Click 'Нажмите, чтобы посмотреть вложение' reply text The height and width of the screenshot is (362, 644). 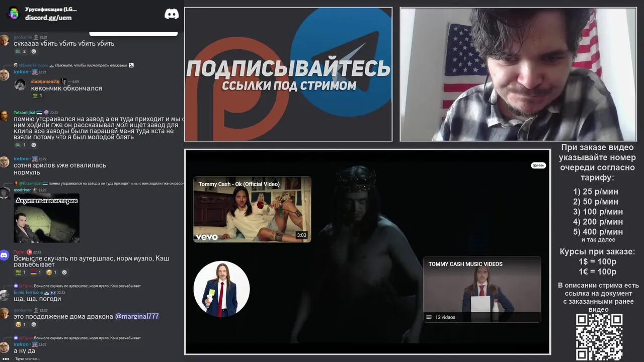coord(91,65)
